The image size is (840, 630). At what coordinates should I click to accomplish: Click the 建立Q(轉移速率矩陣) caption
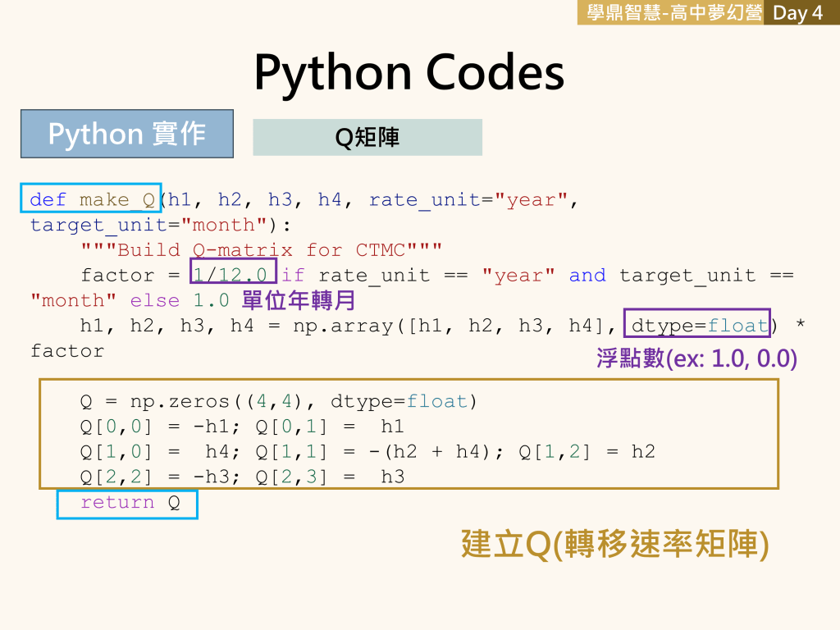[x=614, y=545]
